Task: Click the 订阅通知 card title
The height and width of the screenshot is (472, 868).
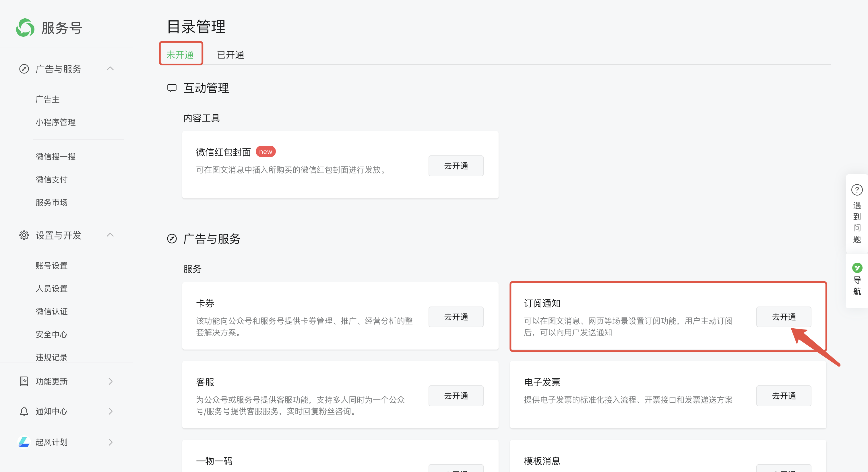Action: click(x=542, y=303)
